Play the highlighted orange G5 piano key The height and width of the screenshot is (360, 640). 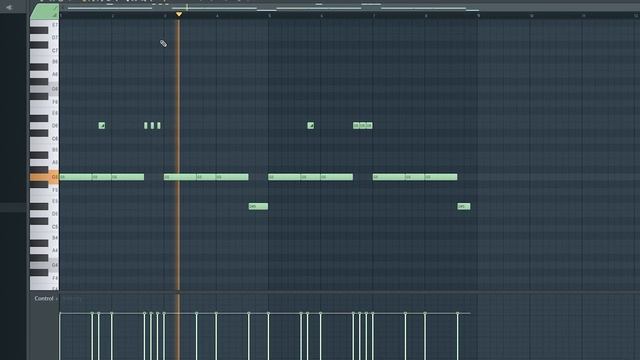point(44,177)
